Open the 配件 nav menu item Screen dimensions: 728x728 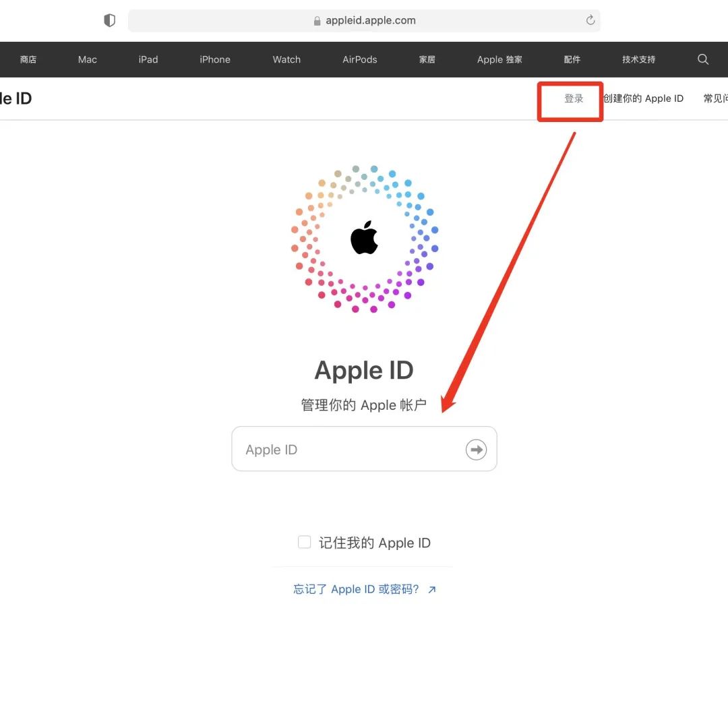pos(572,59)
